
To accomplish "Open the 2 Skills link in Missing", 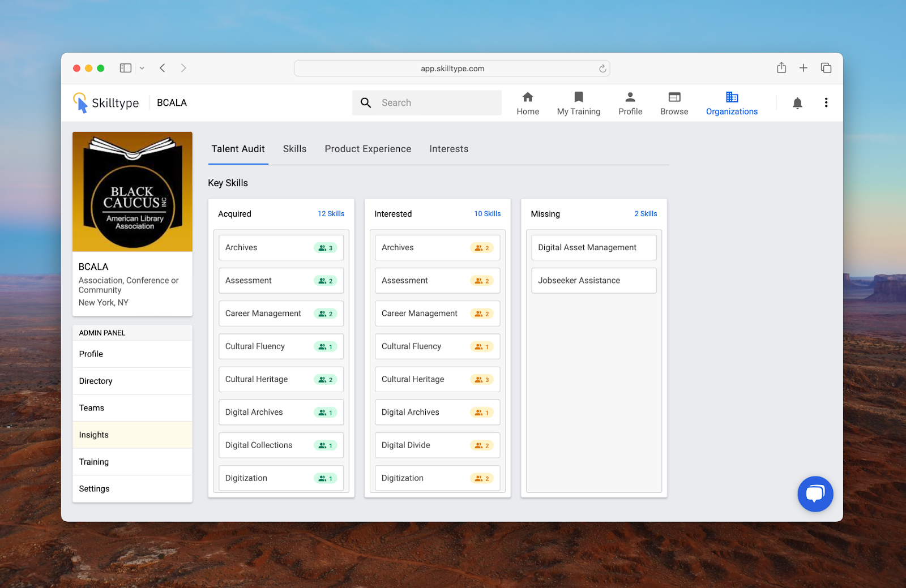I will click(646, 214).
